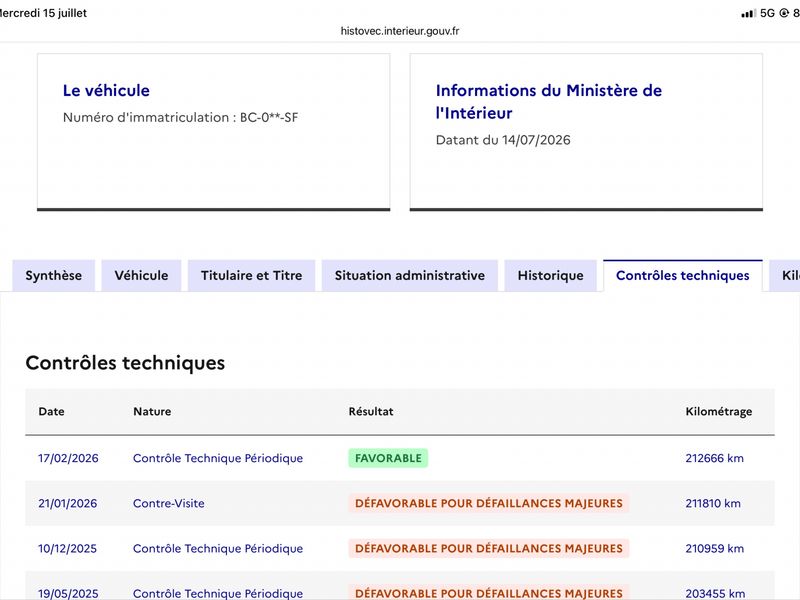
Task: Click the Résultat column header
Action: 371,411
